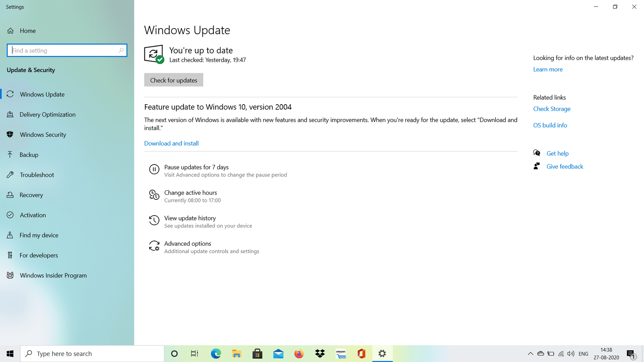Image resolution: width=644 pixels, height=362 pixels.
Task: Open File Explorer from taskbar
Action: click(237, 354)
